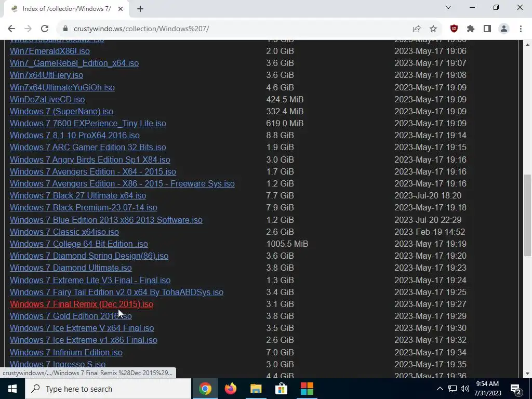Click the forward navigation arrow
Screen dimensions: 532x399
pos(28,29)
